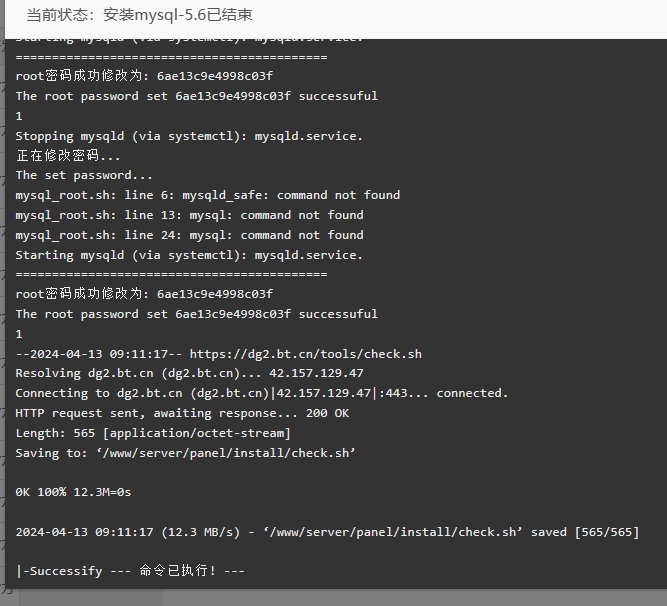
Task: Click the 'The set password...' line
Action: [84, 175]
